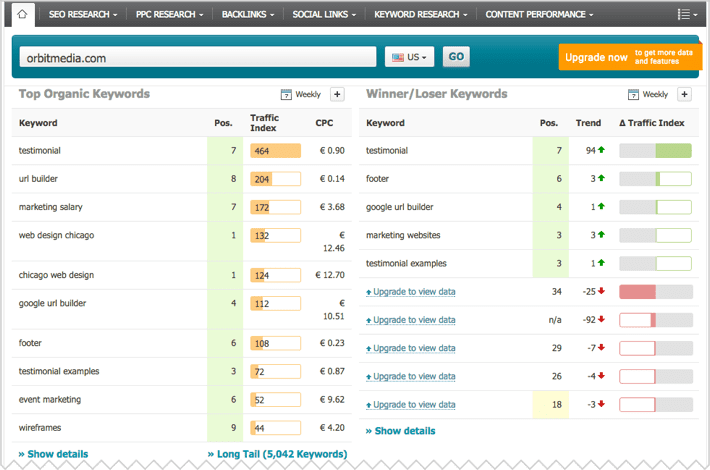
Task: Click the € 12.70 CPC value
Action: click(330, 275)
